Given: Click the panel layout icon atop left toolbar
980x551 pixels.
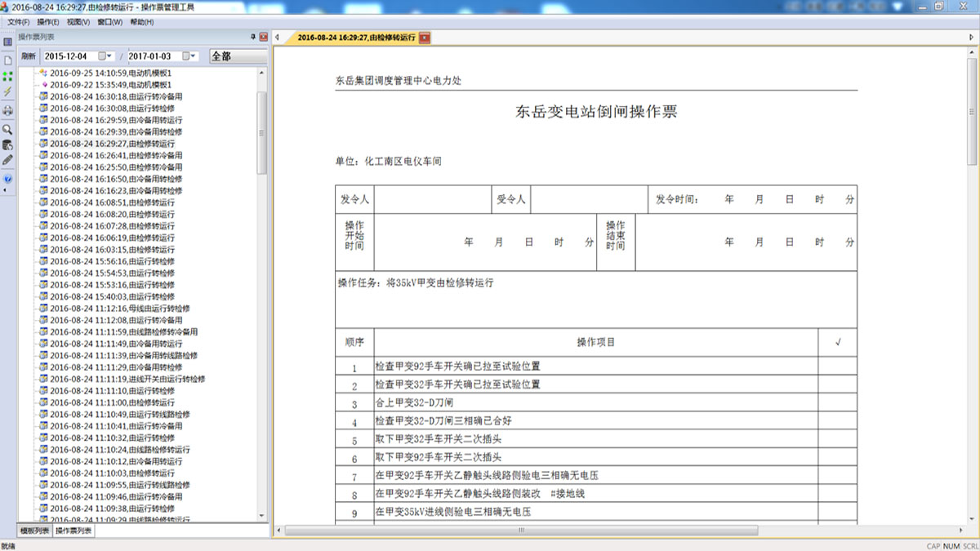Looking at the screenshot, I should [7, 42].
